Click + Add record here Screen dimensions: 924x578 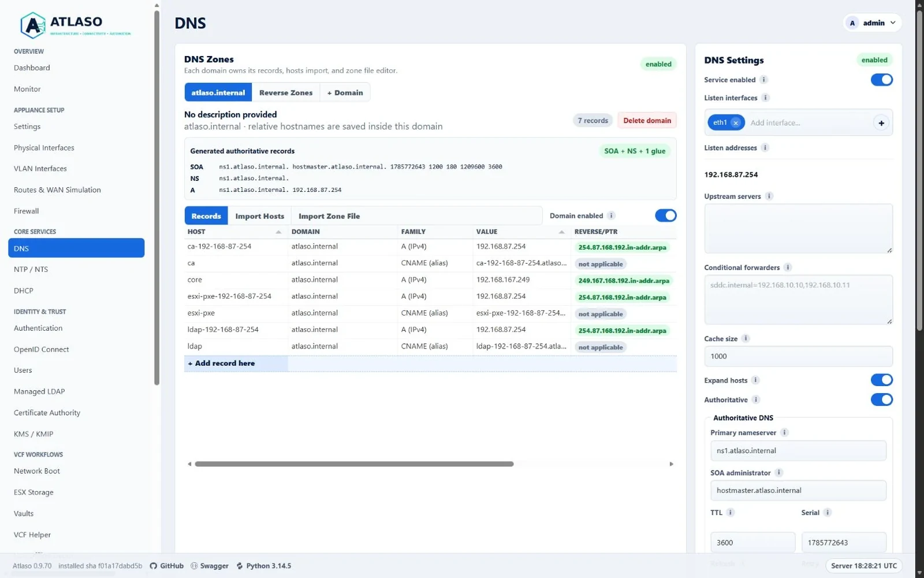click(x=222, y=363)
